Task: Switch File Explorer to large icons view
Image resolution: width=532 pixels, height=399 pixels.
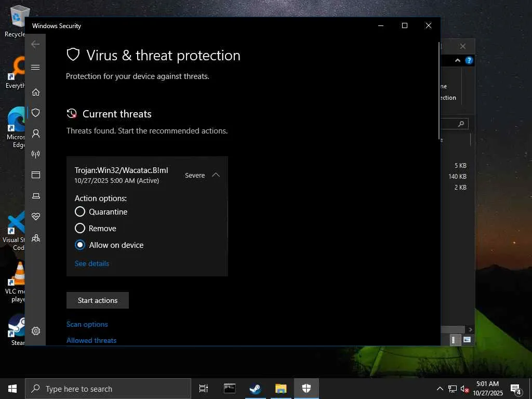Action: coord(467,340)
